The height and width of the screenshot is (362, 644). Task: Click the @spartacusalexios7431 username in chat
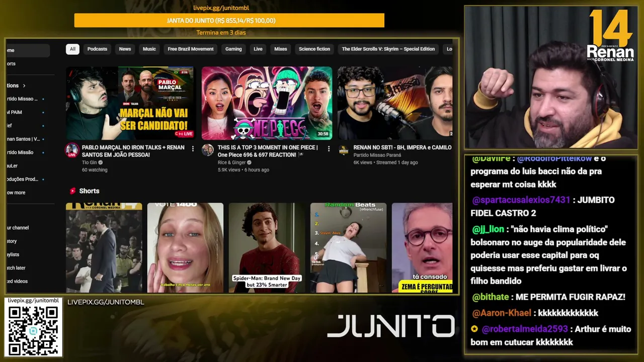click(521, 200)
